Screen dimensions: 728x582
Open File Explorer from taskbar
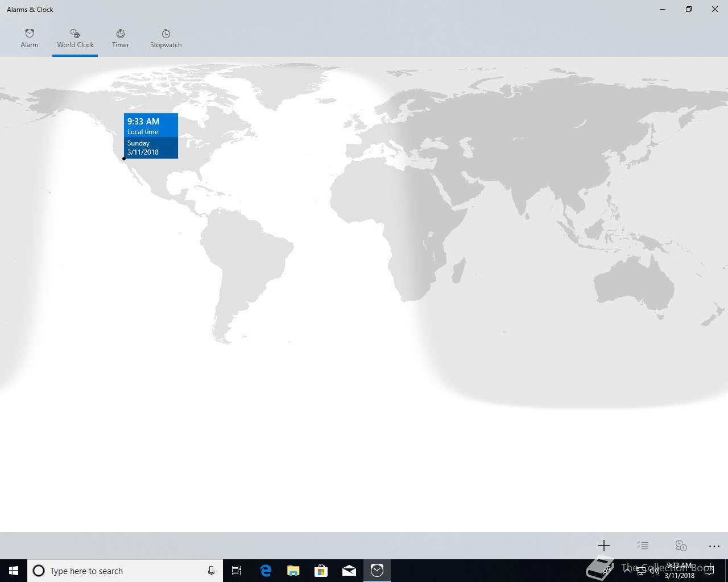pyautogui.click(x=293, y=571)
